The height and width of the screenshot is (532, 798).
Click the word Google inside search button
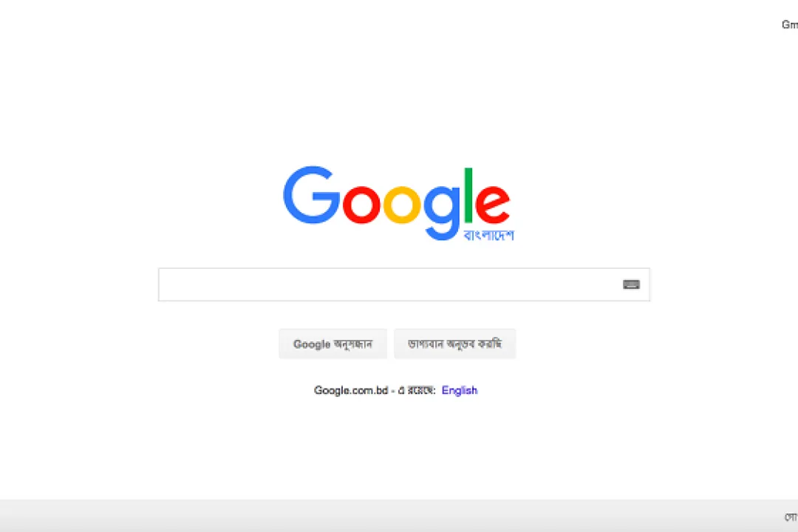point(312,344)
